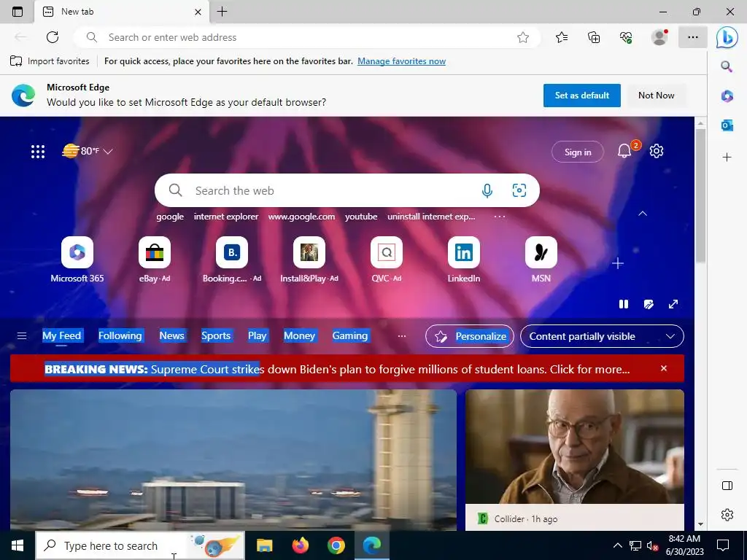Screen dimensions: 747x560
Task: Open Browser essentials heart icon
Action: coord(626,37)
